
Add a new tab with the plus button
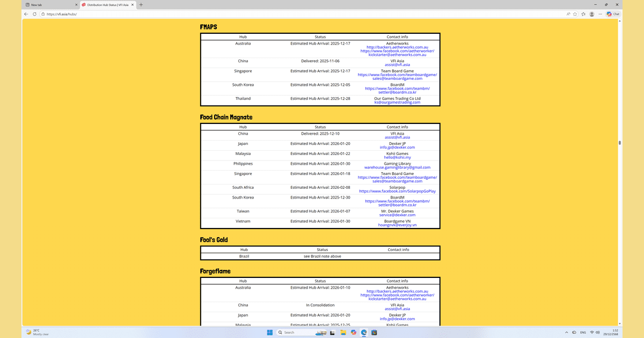point(141,5)
